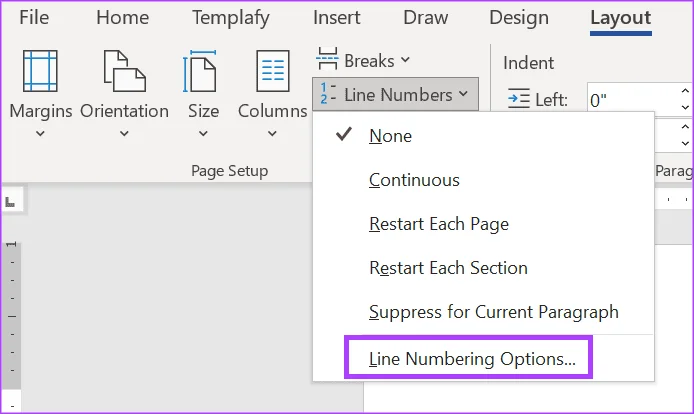Click the Line Numbers 1-2 icon
The image size is (694, 414).
tap(328, 93)
